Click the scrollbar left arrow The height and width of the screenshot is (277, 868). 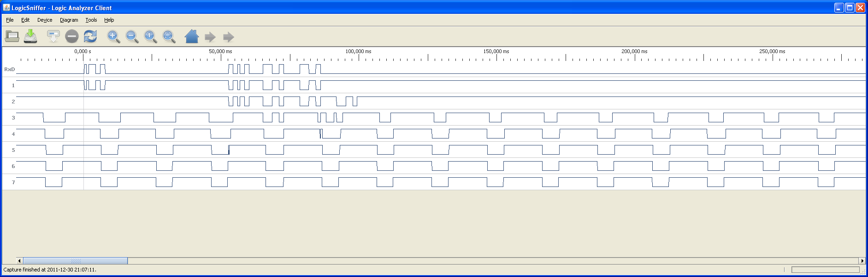(x=19, y=261)
